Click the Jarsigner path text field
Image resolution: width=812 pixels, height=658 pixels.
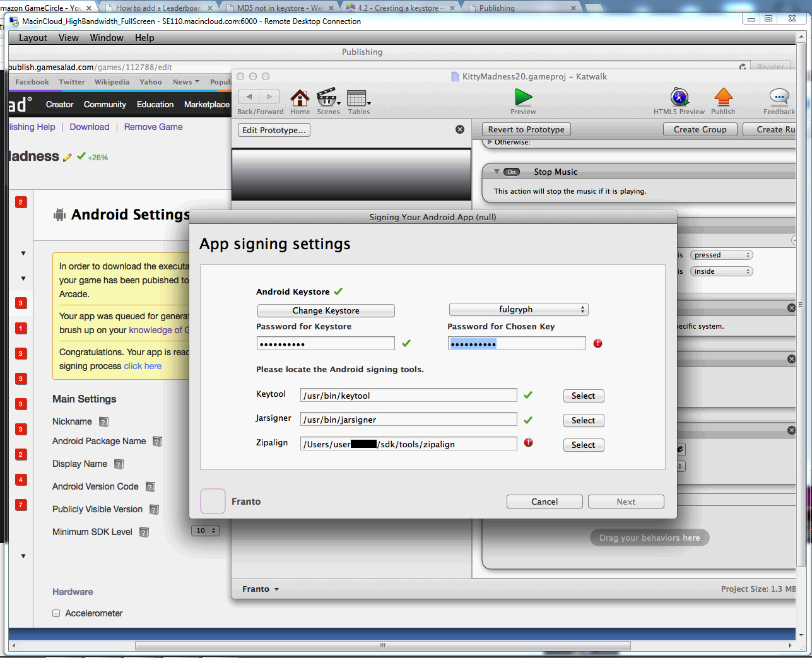(409, 420)
